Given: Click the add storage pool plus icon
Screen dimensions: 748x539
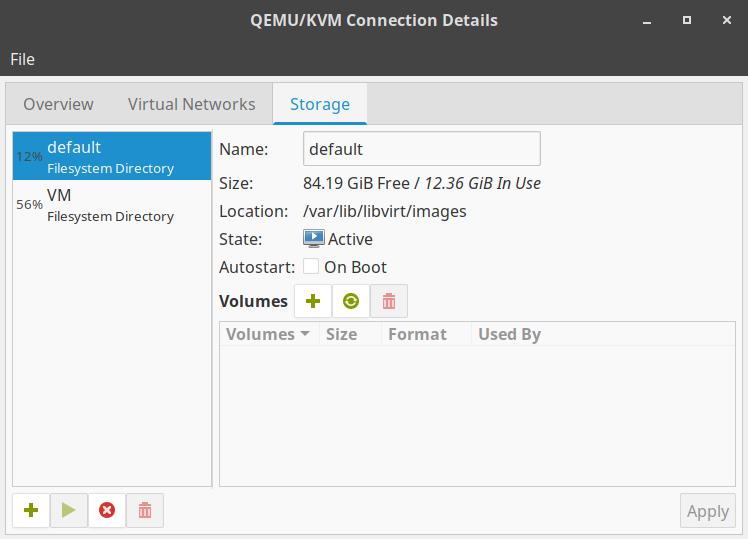Looking at the screenshot, I should (31, 511).
